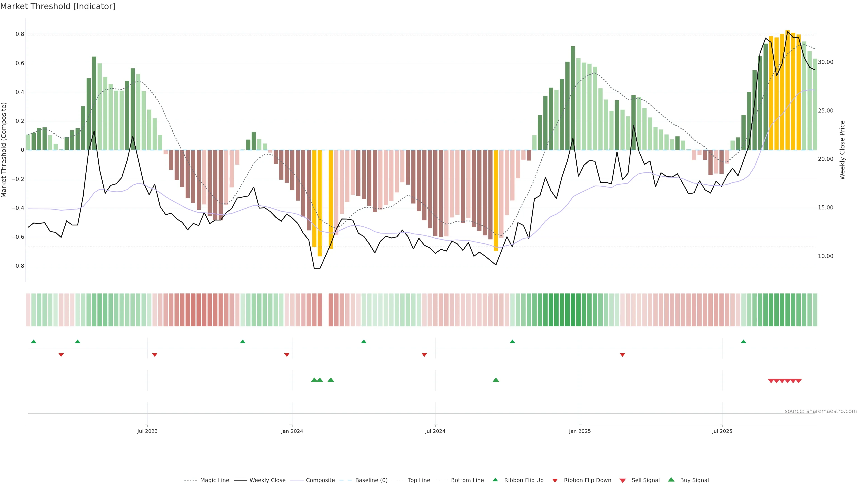This screenshot has height=488, width=868.
Task: Select the Ribbon Flip Up marker after Jul 2025
Action: (743, 342)
